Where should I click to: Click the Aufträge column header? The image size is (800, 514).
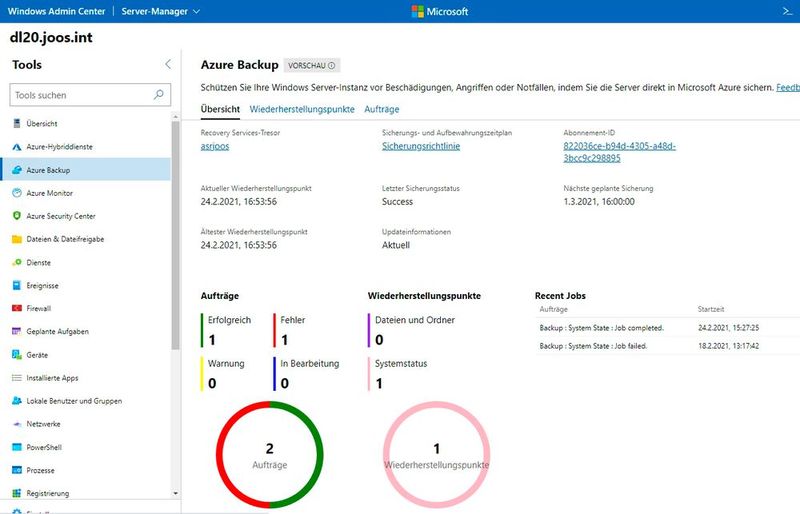(553, 309)
